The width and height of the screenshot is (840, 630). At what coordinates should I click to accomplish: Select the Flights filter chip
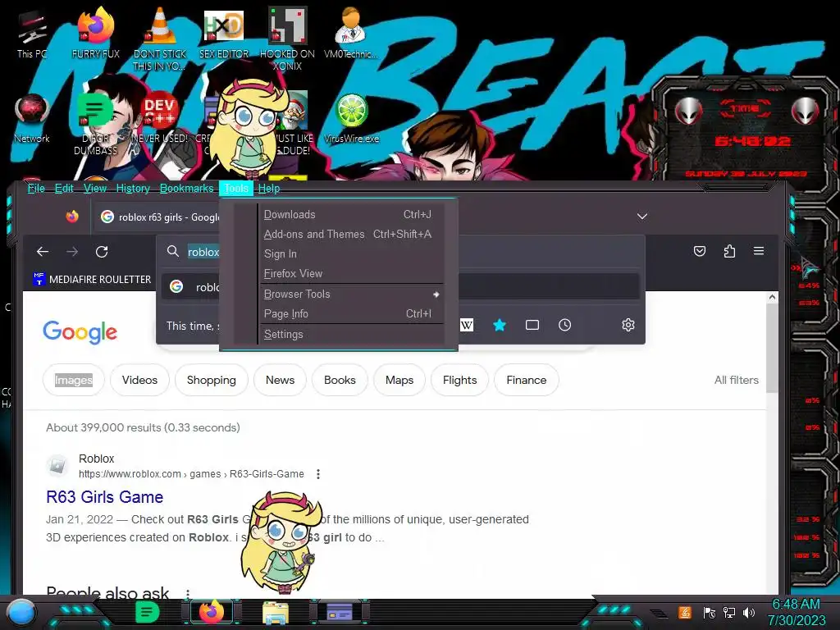click(x=459, y=380)
